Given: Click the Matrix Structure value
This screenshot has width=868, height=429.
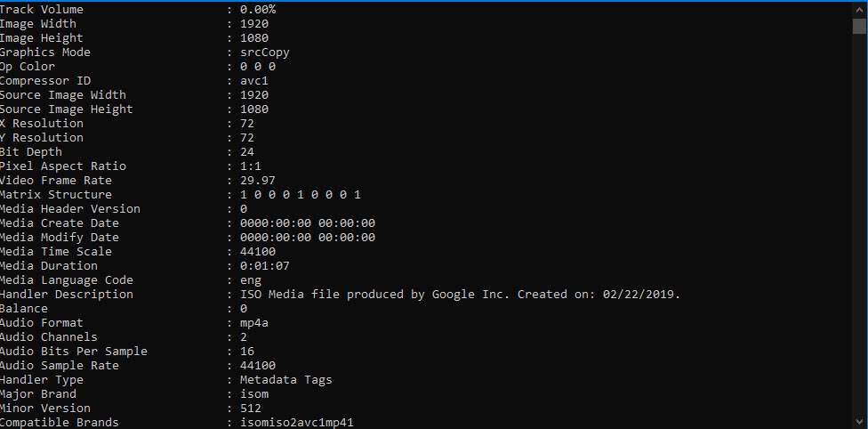Looking at the screenshot, I should (x=301, y=195).
